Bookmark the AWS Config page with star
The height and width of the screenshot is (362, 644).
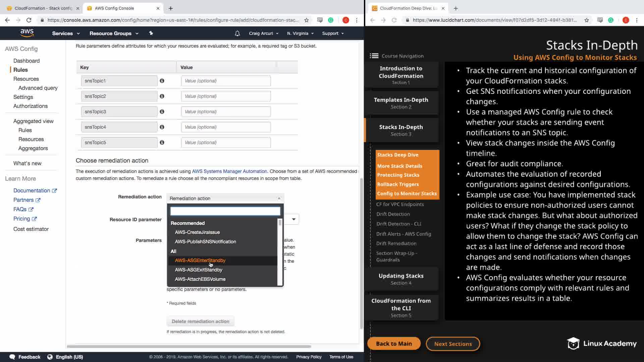(x=306, y=20)
